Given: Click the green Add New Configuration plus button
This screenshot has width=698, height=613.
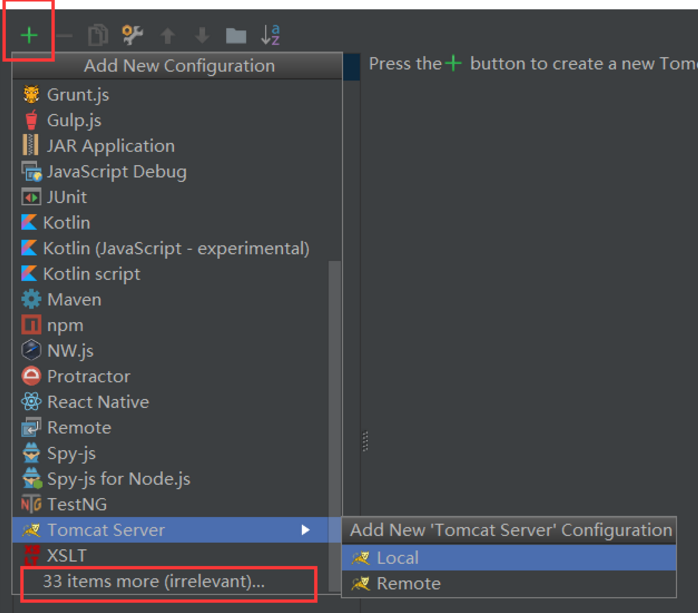Looking at the screenshot, I should (29, 35).
